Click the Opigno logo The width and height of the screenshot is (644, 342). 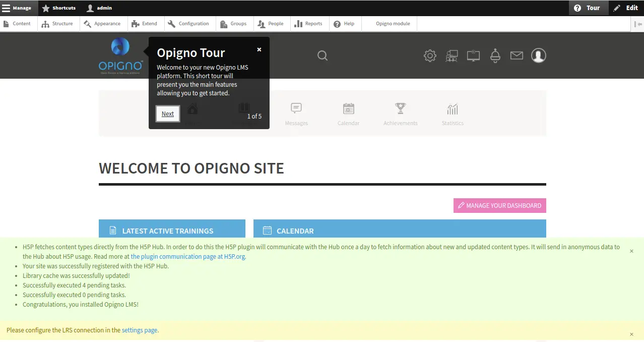click(x=120, y=55)
